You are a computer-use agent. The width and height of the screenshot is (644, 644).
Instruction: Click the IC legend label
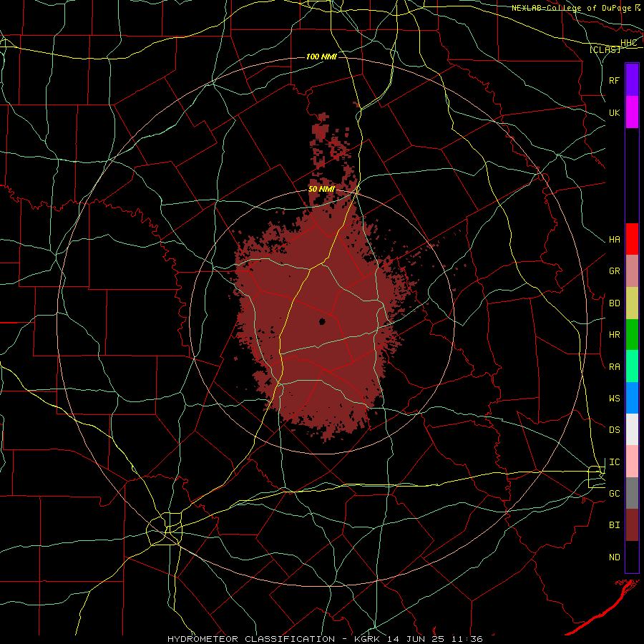point(615,462)
